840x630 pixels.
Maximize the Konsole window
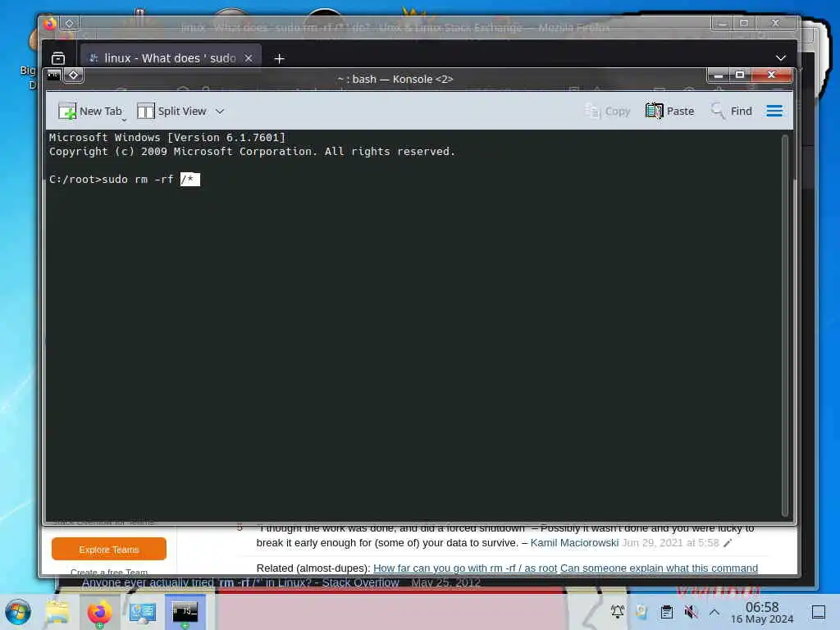tap(740, 75)
